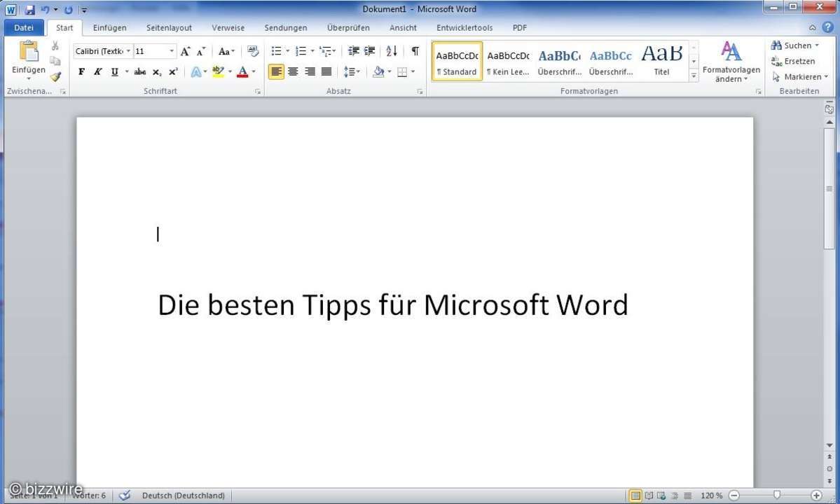The width and height of the screenshot is (840, 504).
Task: Apply the Titel style
Action: click(x=661, y=62)
